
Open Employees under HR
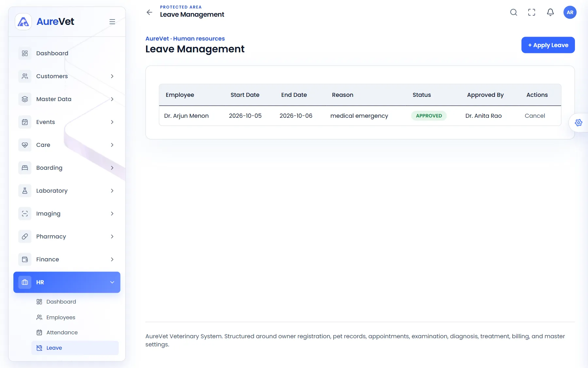(75, 317)
